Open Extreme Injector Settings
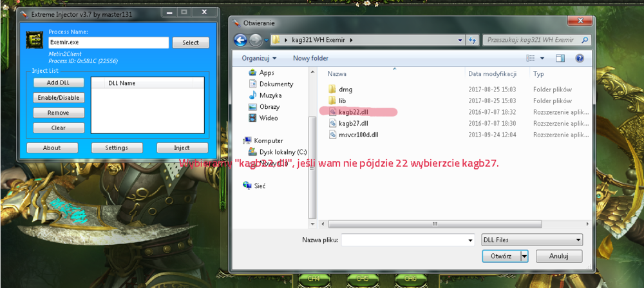The width and height of the screenshot is (644, 288). [x=117, y=148]
